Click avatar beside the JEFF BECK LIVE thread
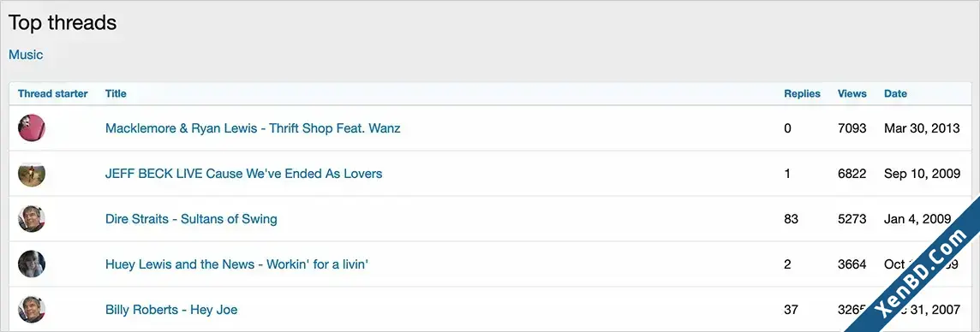 (31, 174)
